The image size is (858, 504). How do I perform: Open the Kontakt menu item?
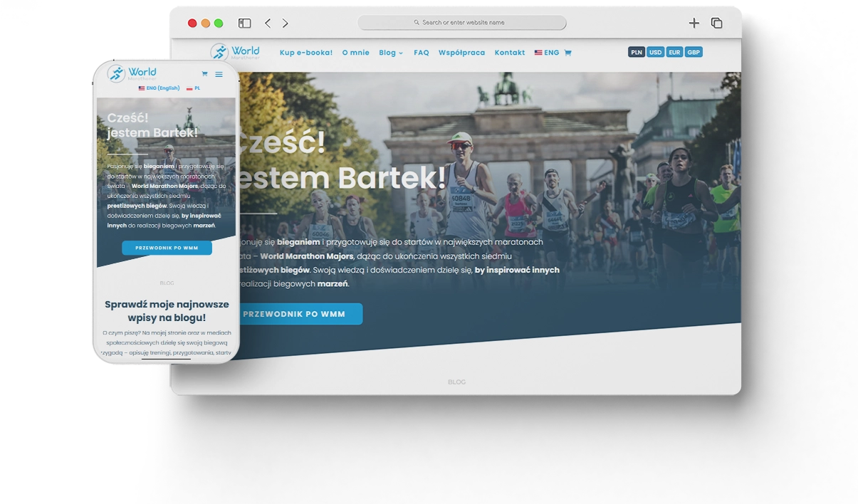click(x=510, y=53)
